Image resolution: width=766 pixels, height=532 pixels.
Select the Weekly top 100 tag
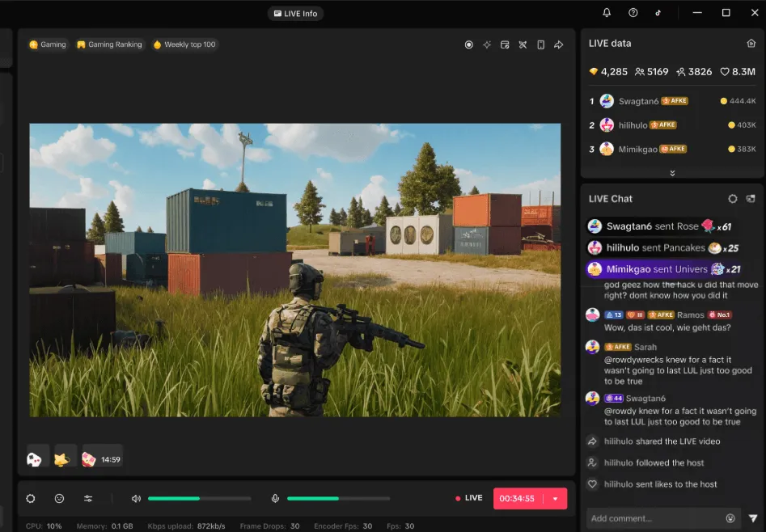coord(184,44)
